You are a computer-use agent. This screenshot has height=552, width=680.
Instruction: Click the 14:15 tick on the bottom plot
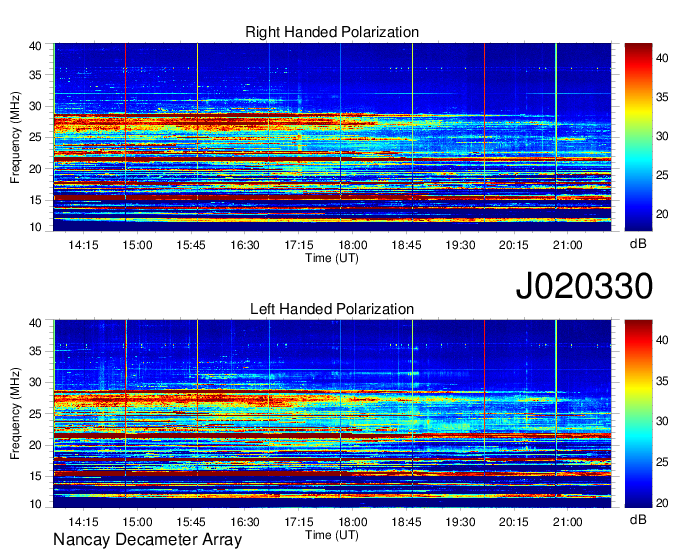click(83, 522)
